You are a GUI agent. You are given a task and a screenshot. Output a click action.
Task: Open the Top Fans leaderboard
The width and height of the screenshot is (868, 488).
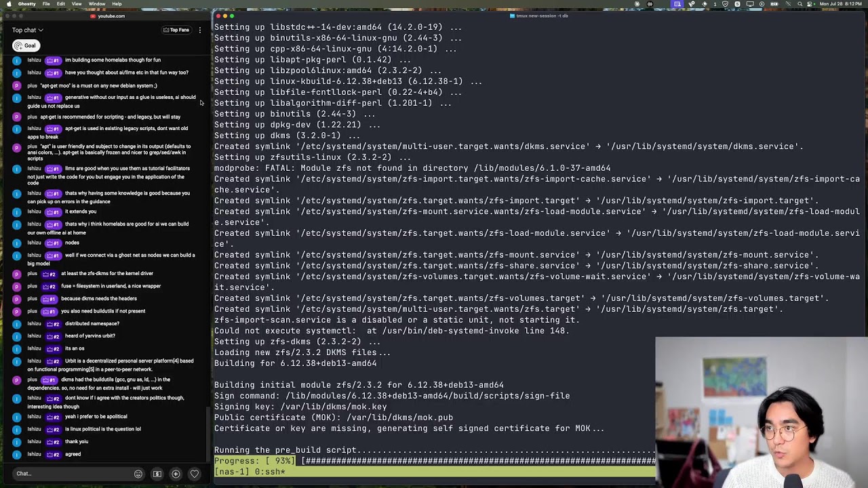point(176,30)
